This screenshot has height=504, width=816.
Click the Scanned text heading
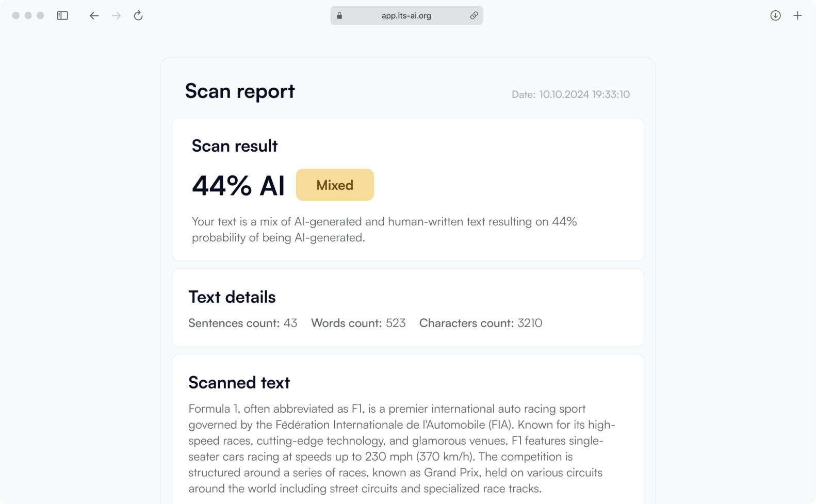point(239,383)
